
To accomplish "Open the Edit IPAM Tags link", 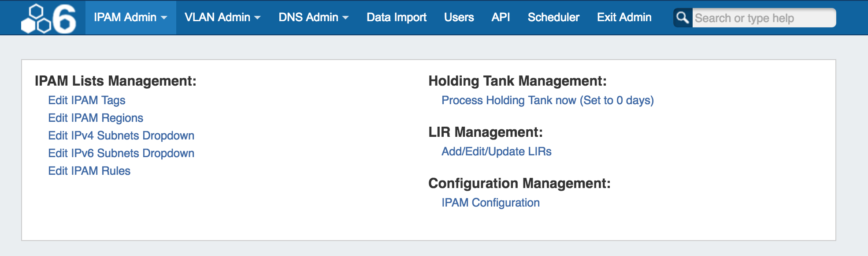I will (87, 100).
